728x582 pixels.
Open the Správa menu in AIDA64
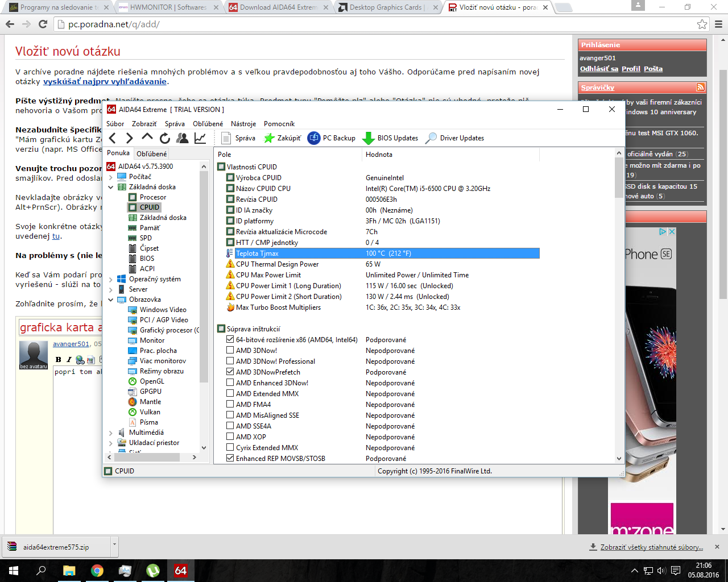(175, 124)
